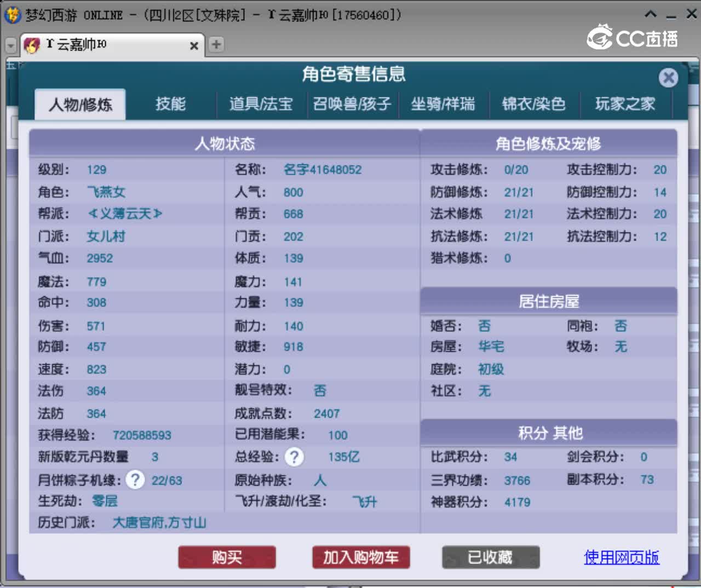Open a new tab with the plus button
701x588 pixels.
[x=216, y=44]
